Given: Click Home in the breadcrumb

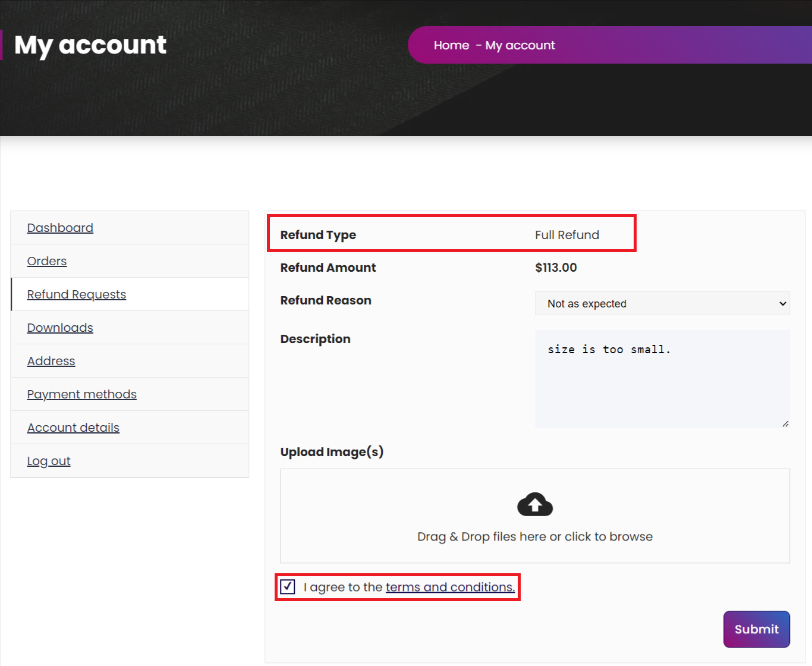Looking at the screenshot, I should pos(451,45).
